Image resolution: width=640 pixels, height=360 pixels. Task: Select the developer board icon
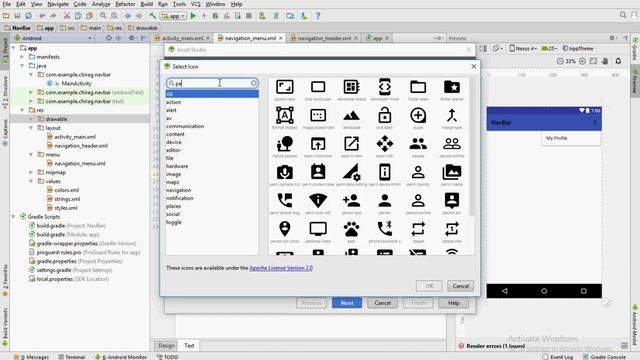pos(351,87)
